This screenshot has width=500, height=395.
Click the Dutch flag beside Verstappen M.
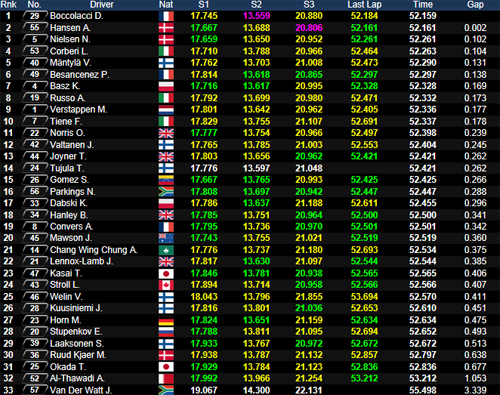[166, 110]
